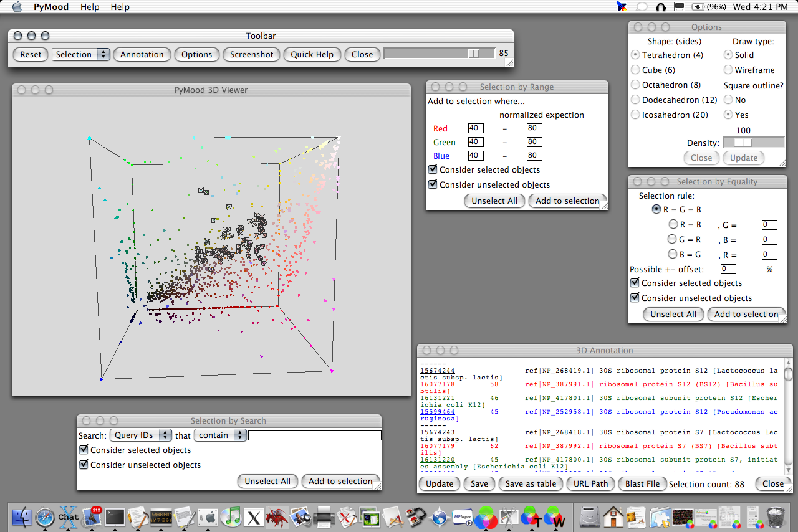The height and width of the screenshot is (532, 798).
Task: Click the 3D Annotation vertical scrollbar
Action: [x=788, y=417]
